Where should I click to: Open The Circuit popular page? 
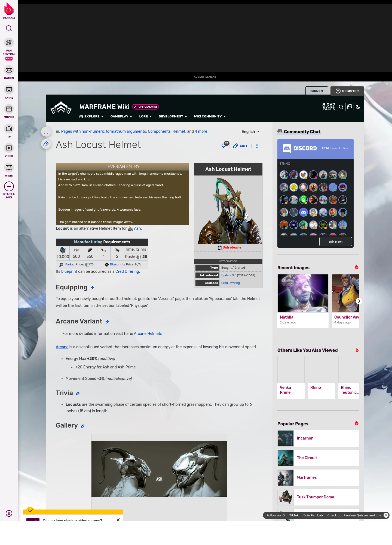pyautogui.click(x=318, y=458)
